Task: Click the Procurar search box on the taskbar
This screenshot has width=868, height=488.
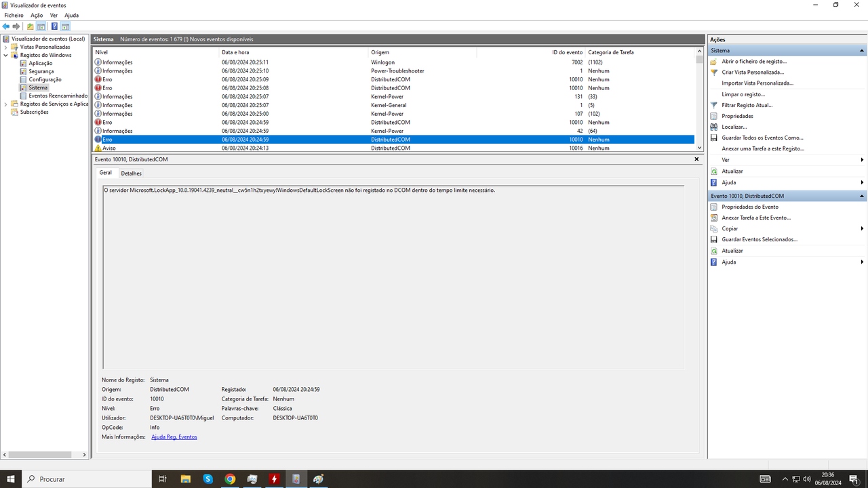Action: coord(86,479)
